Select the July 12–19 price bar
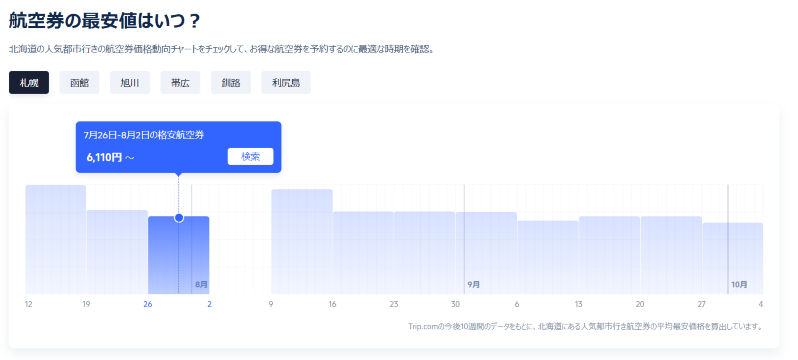The image size is (798, 360). 56,239
